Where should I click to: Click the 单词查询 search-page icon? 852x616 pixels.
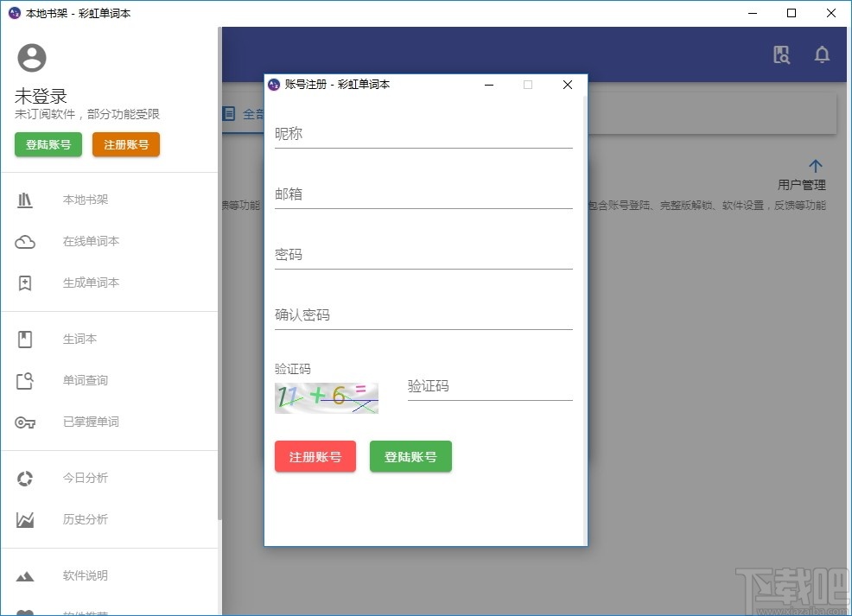coord(25,381)
